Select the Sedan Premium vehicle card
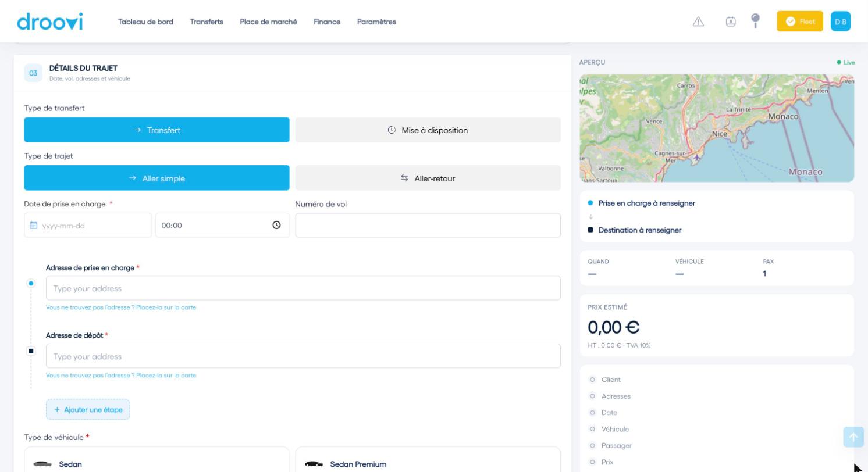Screen dimensions: 868x472 coord(428,459)
